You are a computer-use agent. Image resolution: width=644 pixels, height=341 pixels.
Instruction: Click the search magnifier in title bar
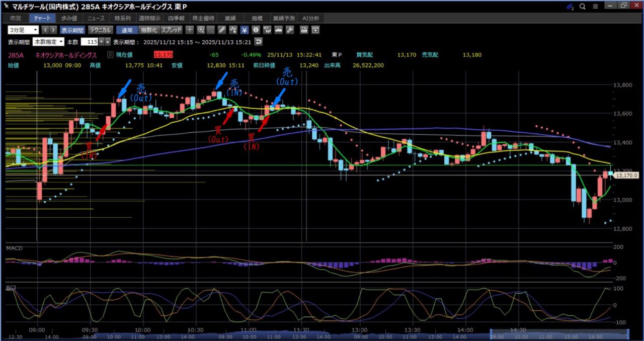coord(583,6)
